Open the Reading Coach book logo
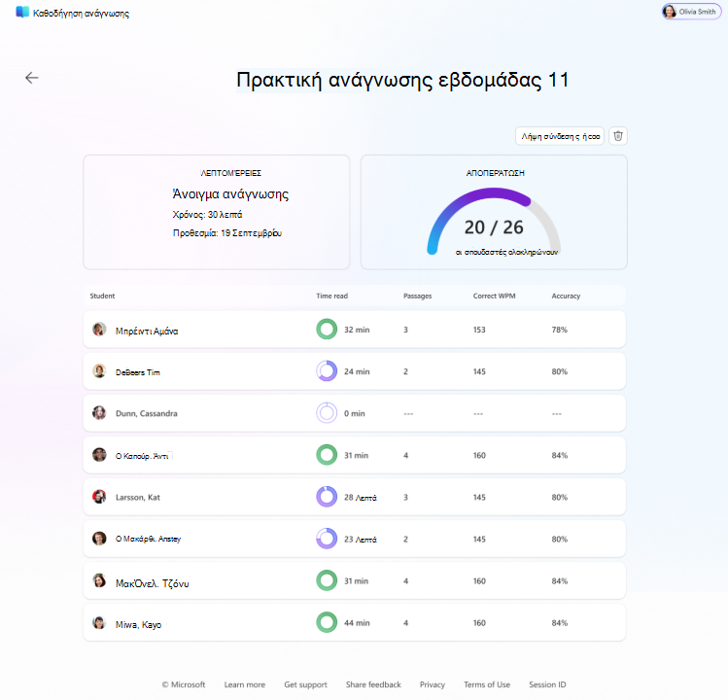Screen dimensions: 728x700 [x=22, y=12]
